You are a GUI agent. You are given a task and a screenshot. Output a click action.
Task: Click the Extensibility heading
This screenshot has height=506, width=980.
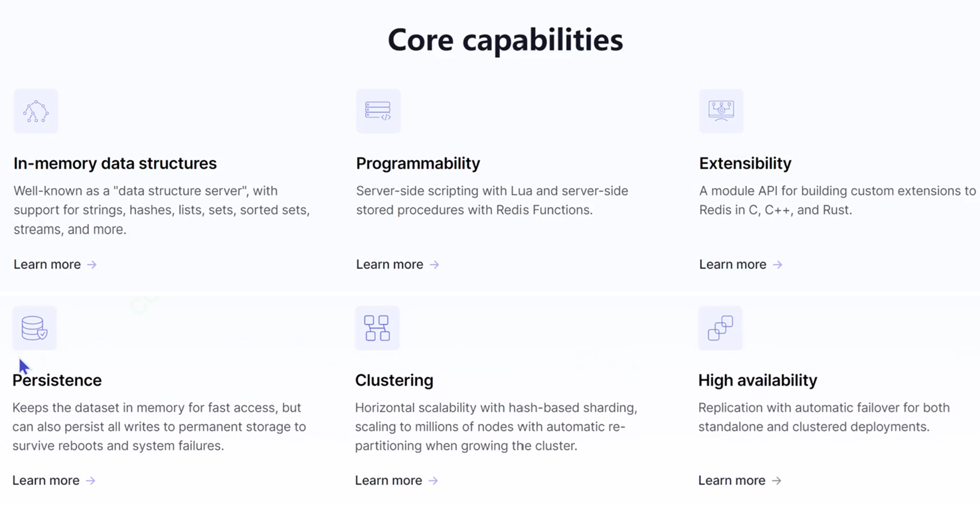745,163
